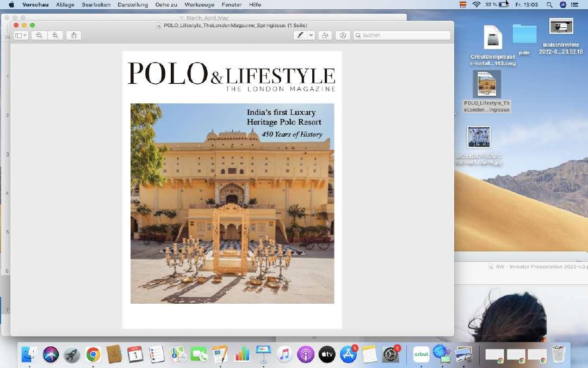Click the Wi-Fi status icon
Viewport: 588px width, 368px height.
click(x=476, y=4)
